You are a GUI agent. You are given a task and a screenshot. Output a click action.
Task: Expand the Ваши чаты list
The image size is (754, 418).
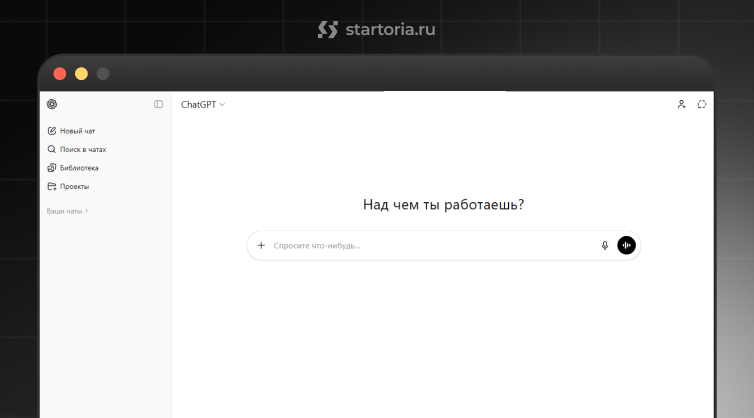tap(67, 211)
